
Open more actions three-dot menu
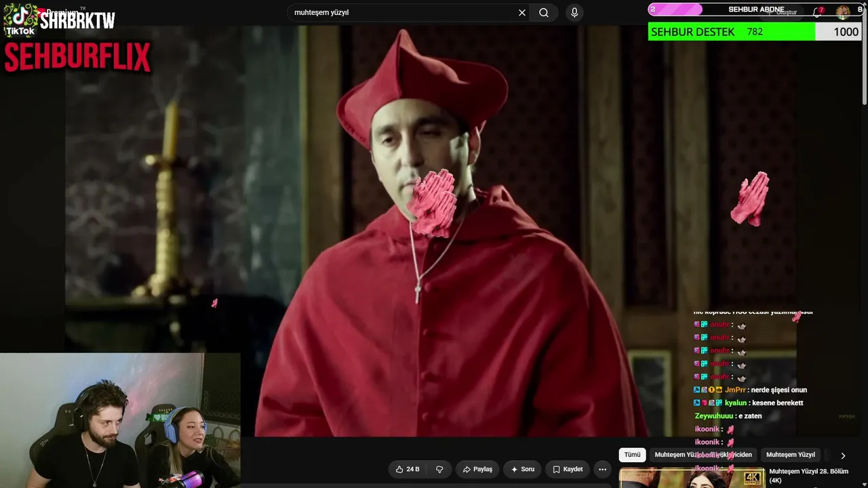coord(602,469)
